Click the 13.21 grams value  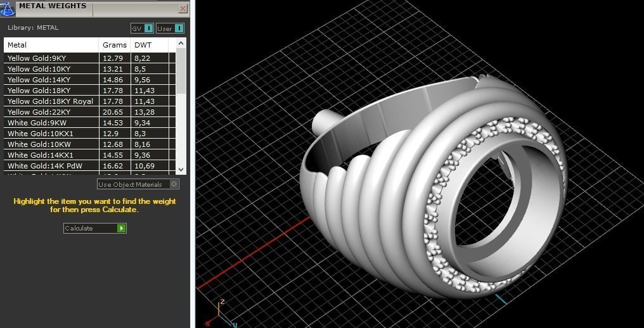click(x=112, y=69)
